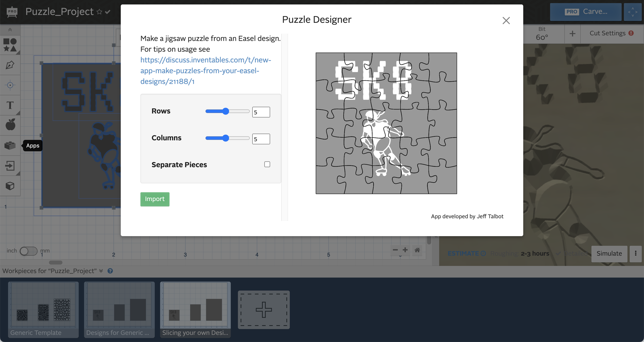Collapse the left toolbar with chevron
This screenshot has height=342, width=644.
pos(10,30)
